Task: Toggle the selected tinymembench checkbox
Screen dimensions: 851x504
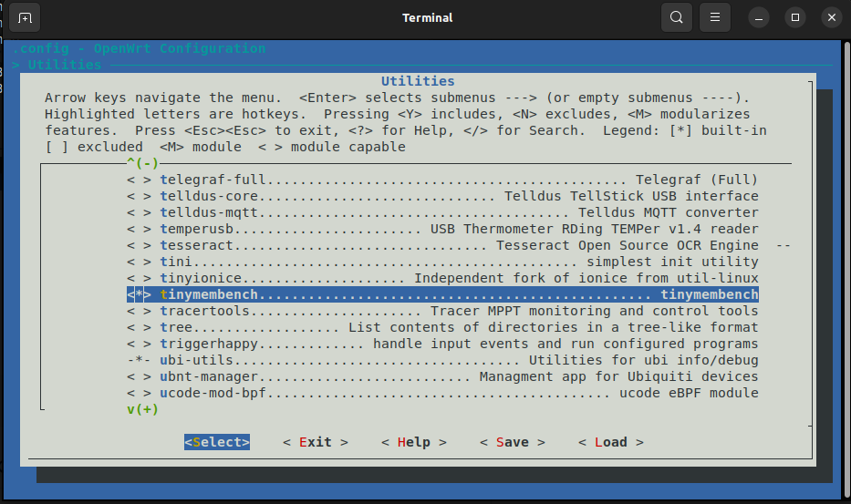Action: 139,294
